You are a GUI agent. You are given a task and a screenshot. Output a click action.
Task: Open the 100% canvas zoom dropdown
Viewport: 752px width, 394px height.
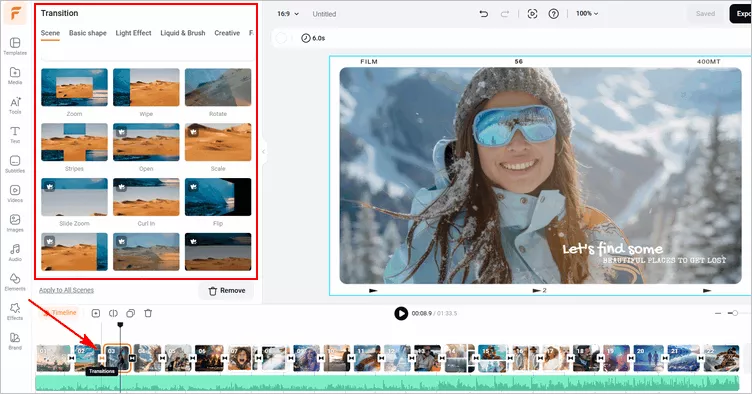587,13
